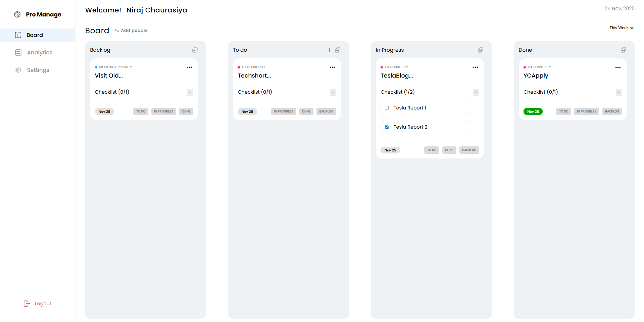
Task: Click the Logout button
Action: point(37,303)
